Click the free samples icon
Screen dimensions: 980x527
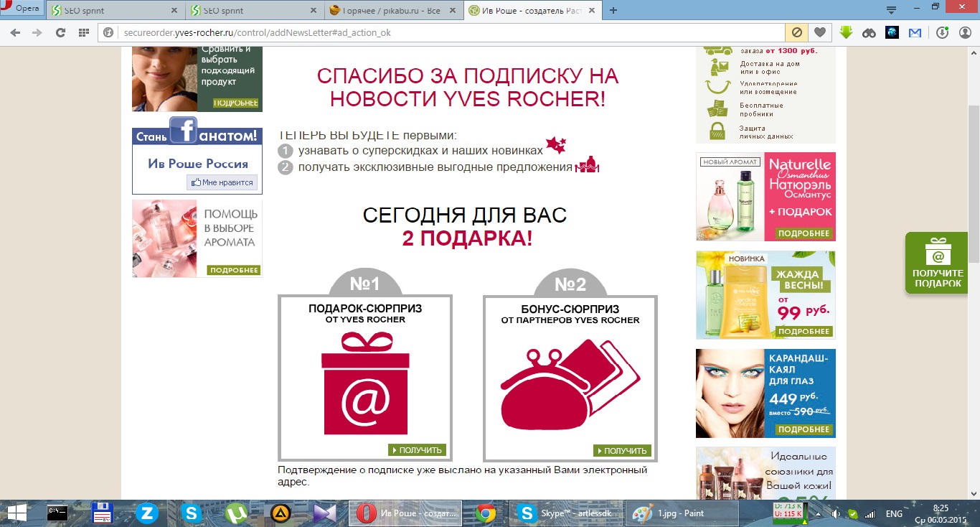pyautogui.click(x=717, y=109)
